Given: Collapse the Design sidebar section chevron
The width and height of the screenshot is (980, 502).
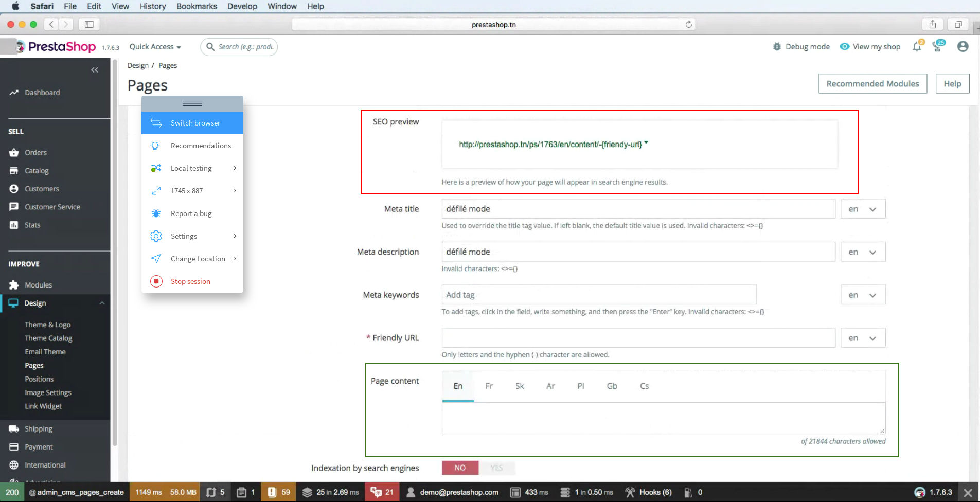Looking at the screenshot, I should [102, 303].
